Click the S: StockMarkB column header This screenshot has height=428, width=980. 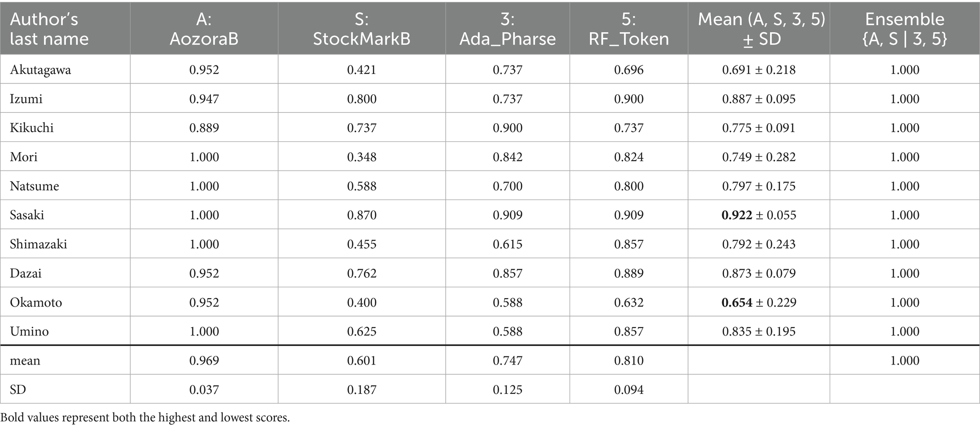[362, 28]
